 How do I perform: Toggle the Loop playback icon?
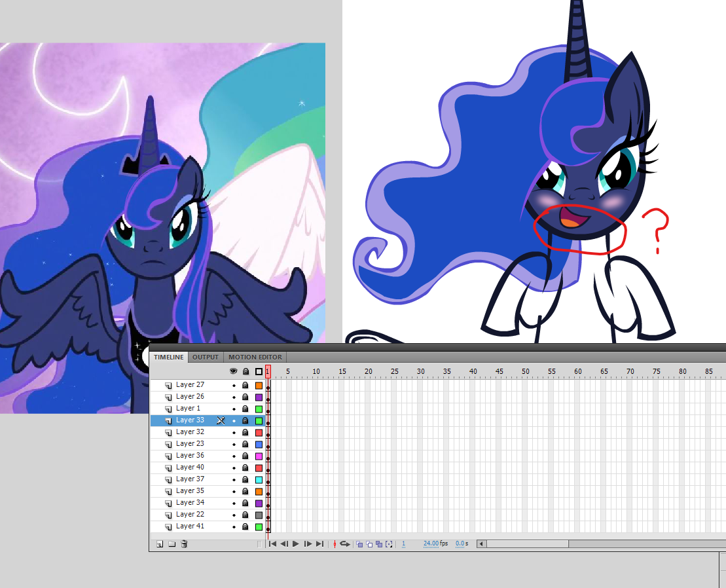[345, 544]
